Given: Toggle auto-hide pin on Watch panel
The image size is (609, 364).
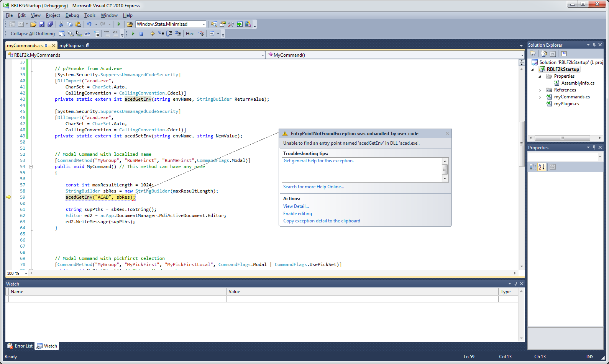Looking at the screenshot, I should click(x=515, y=284).
